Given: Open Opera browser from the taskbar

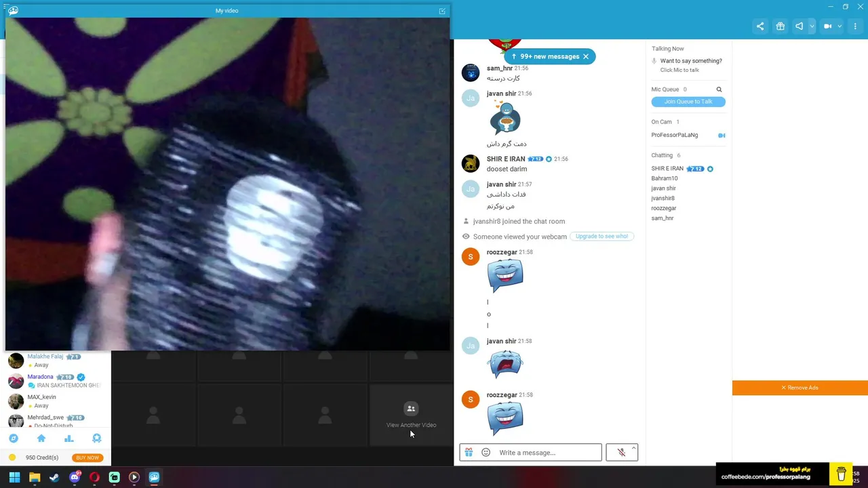Looking at the screenshot, I should point(94,477).
